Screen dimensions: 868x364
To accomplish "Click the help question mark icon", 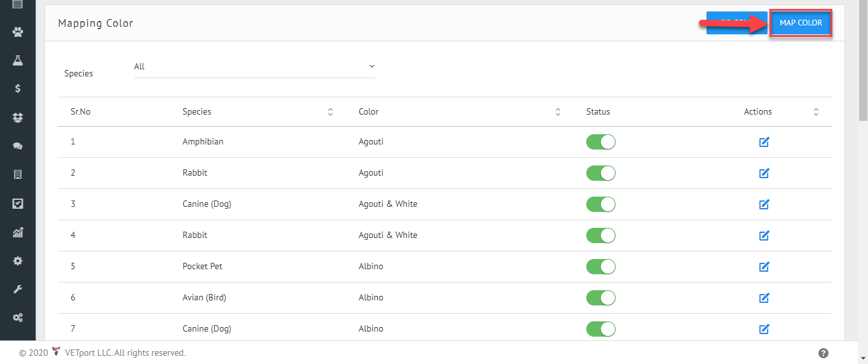I will (x=823, y=353).
